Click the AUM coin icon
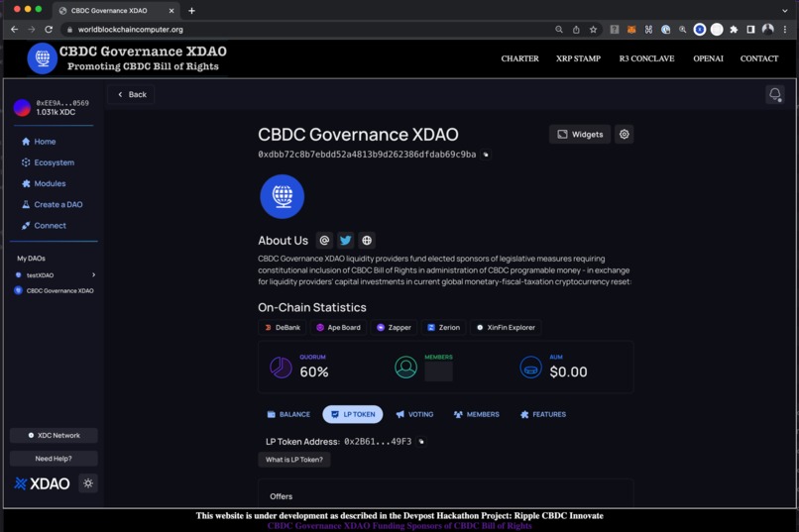 tap(530, 368)
